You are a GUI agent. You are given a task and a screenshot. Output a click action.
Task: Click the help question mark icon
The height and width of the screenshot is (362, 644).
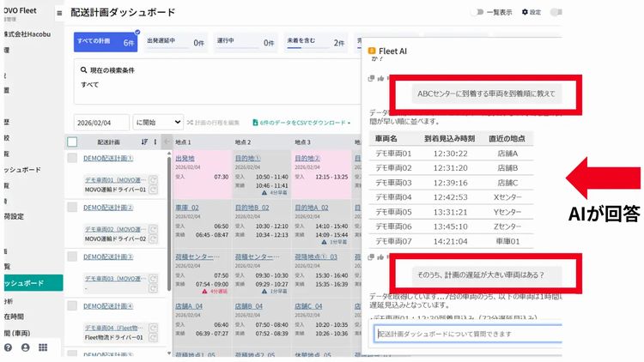(x=8, y=347)
